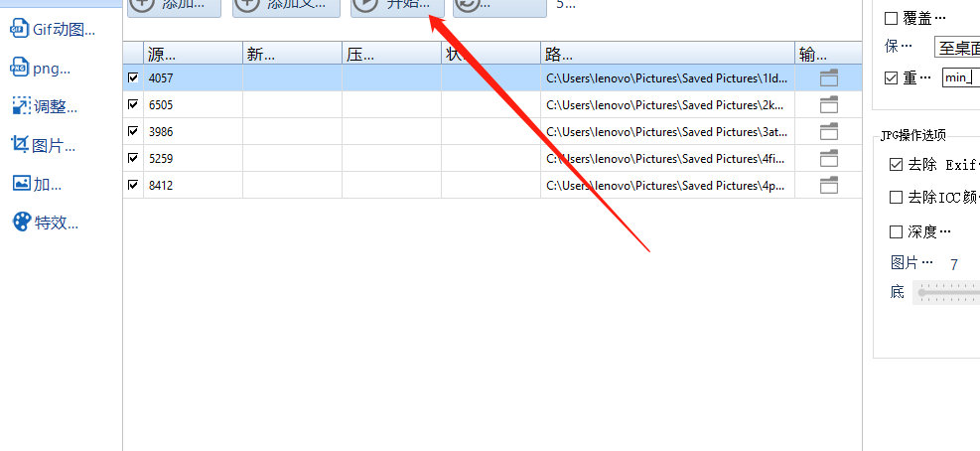The height and width of the screenshot is (451, 980).
Task: Click source size value 5259
Action: (x=161, y=159)
